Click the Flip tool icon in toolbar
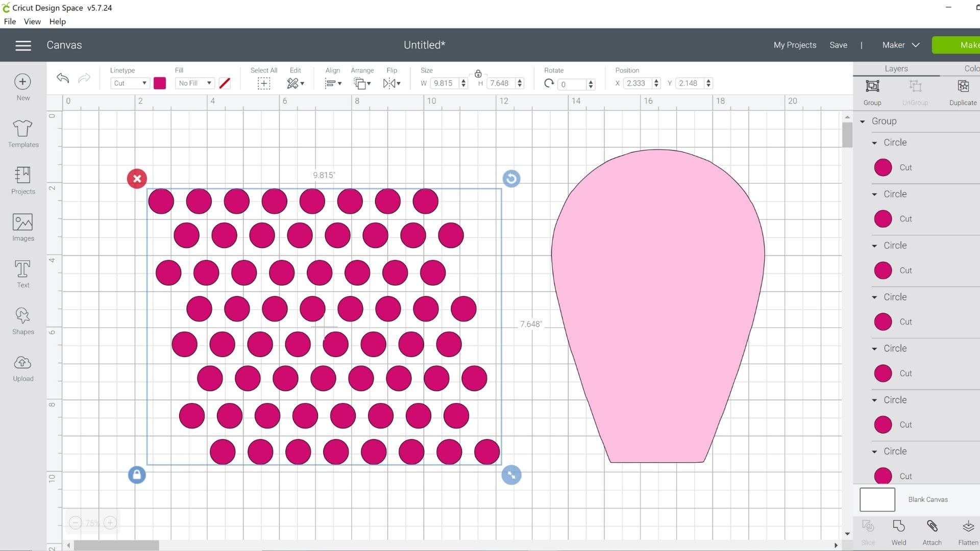This screenshot has height=551, width=980. tap(391, 83)
